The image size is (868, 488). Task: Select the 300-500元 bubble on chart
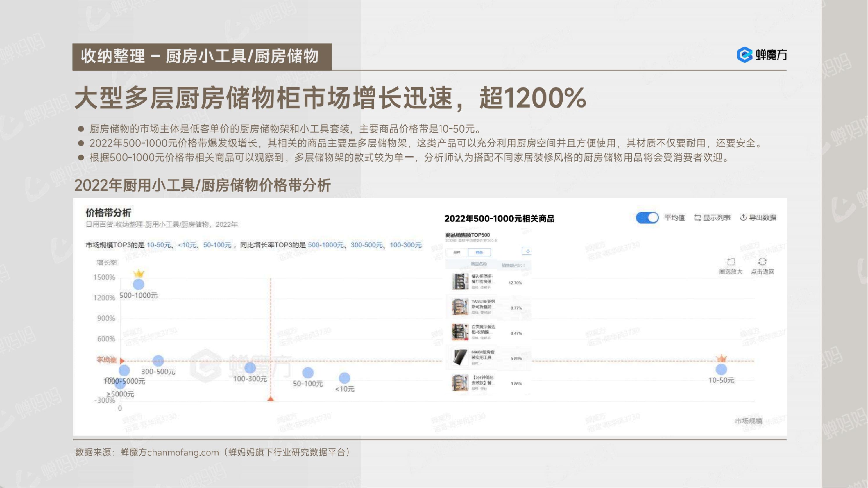(158, 361)
